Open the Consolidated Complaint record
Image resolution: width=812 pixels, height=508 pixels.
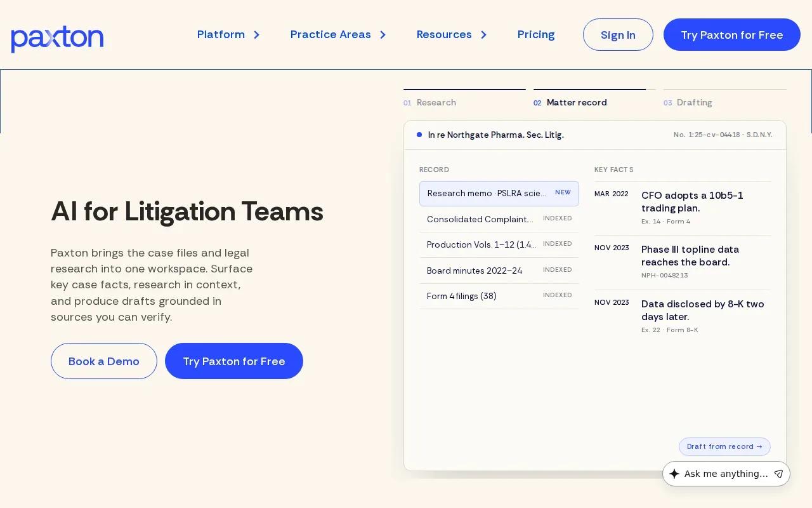point(499,219)
